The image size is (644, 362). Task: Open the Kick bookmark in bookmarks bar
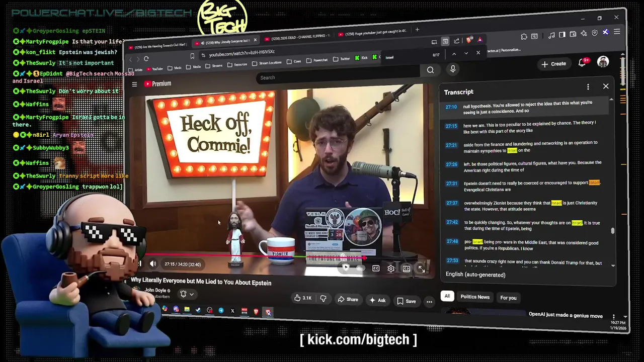[x=361, y=58]
